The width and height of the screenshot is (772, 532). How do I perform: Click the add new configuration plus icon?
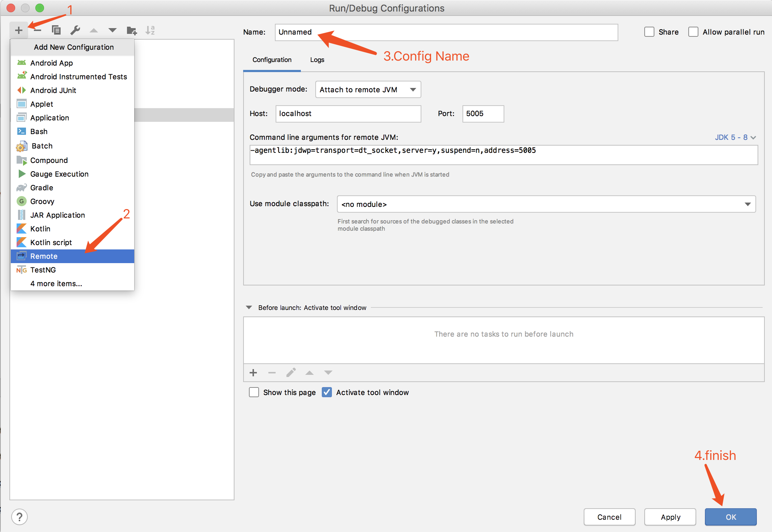19,31
